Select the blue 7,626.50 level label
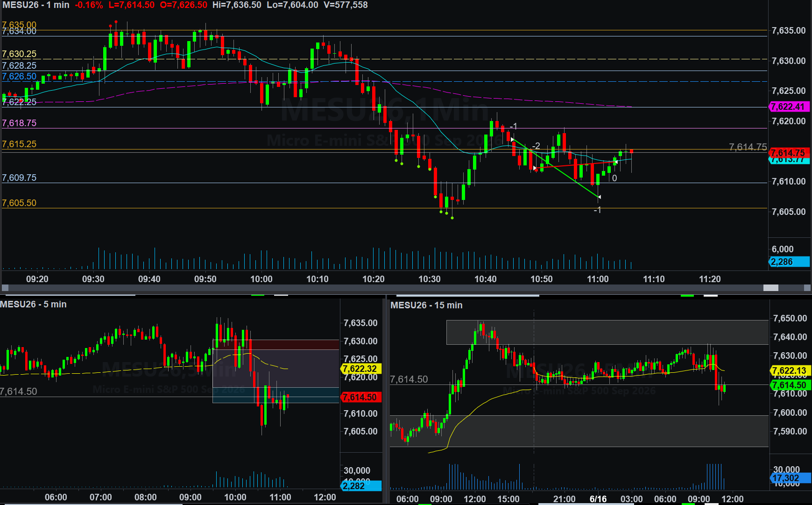 pyautogui.click(x=19, y=77)
